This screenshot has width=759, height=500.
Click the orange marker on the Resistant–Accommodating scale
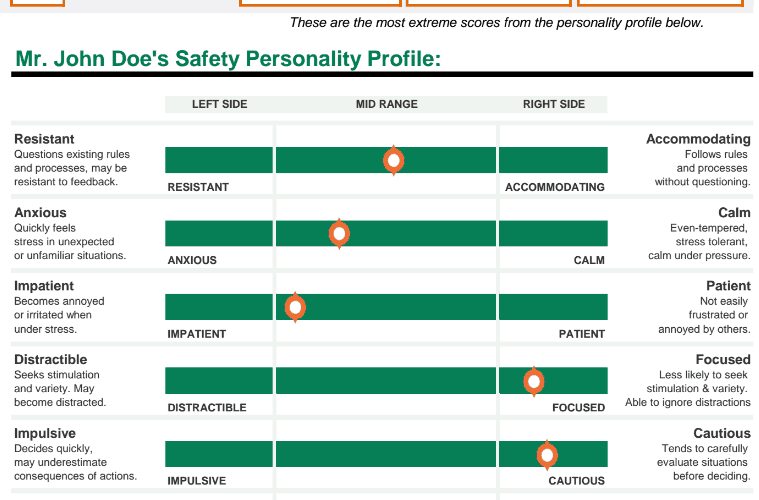pos(394,160)
